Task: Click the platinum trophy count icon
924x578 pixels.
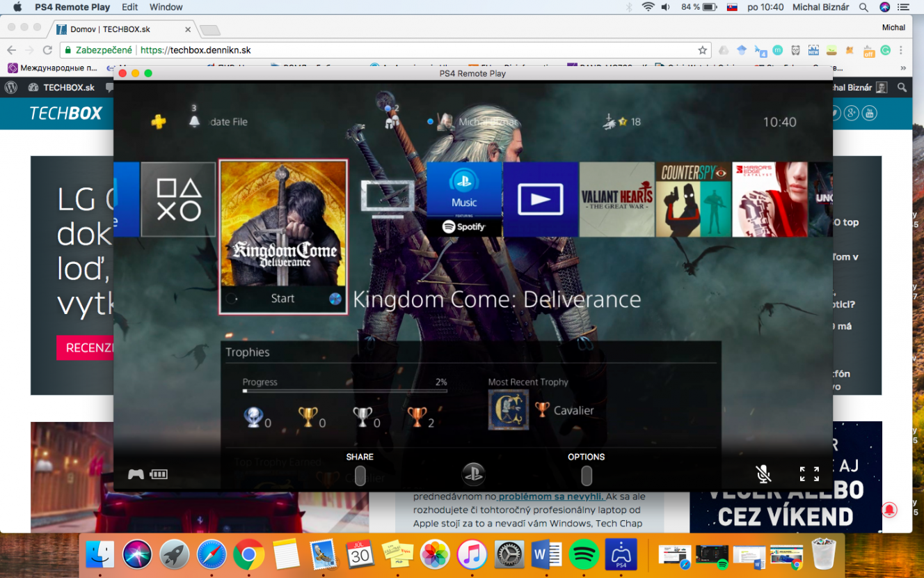Action: [252, 417]
